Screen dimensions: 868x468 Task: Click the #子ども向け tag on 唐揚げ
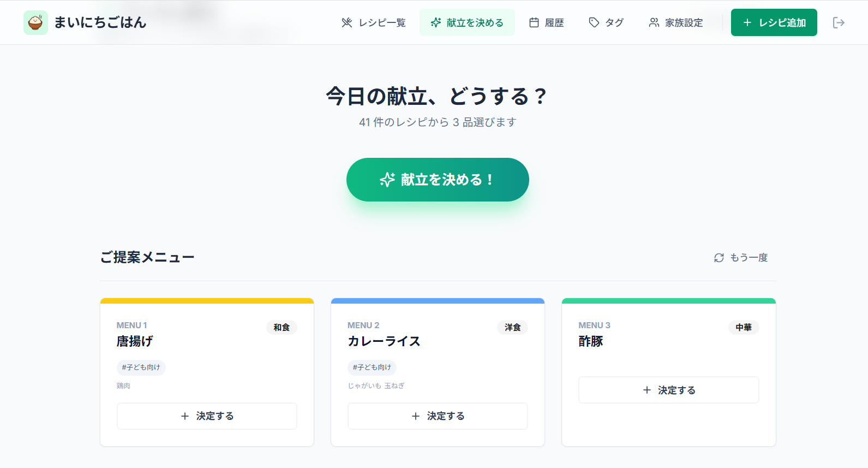tap(141, 368)
